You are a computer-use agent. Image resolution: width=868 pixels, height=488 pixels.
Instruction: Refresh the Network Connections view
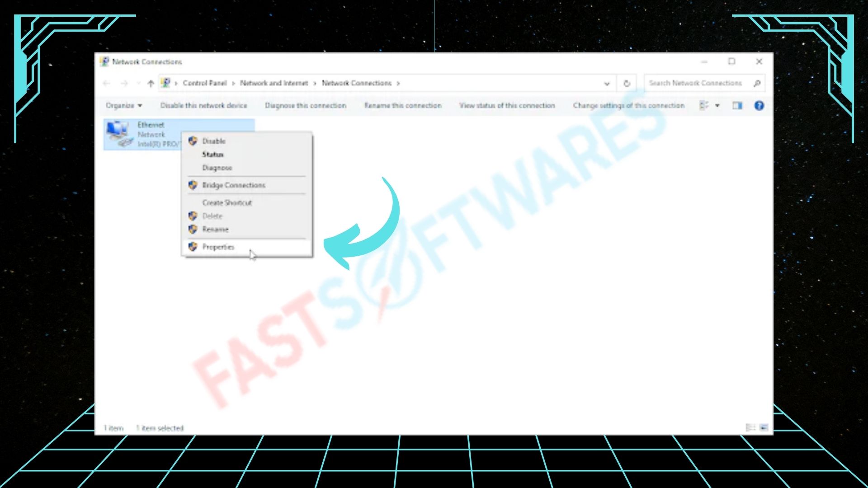[x=627, y=83]
